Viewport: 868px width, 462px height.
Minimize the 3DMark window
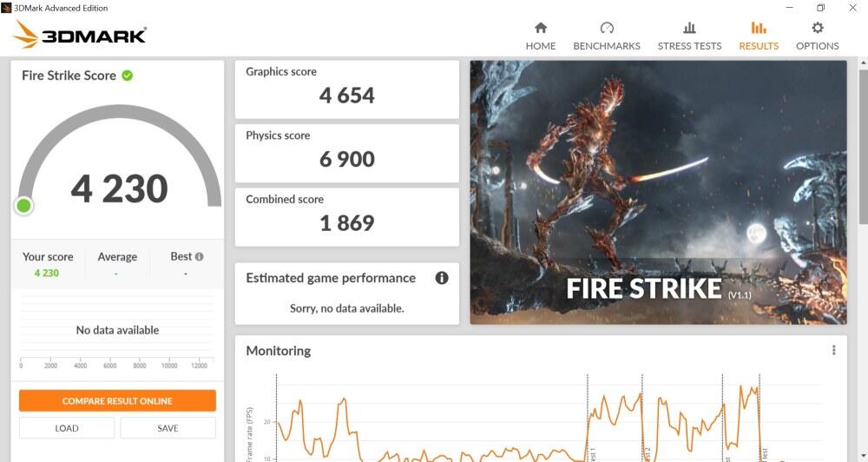click(790, 8)
